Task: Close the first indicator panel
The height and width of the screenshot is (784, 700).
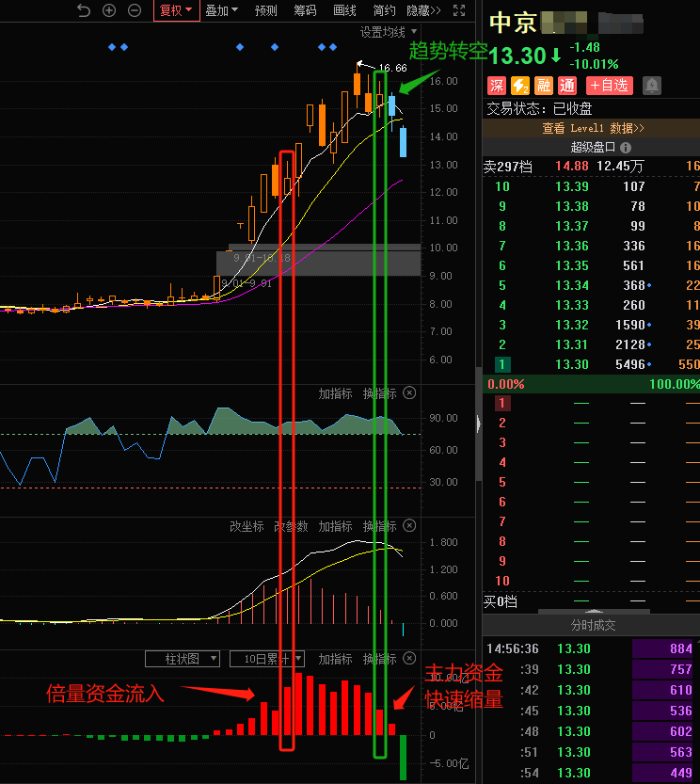Action: click(x=409, y=393)
